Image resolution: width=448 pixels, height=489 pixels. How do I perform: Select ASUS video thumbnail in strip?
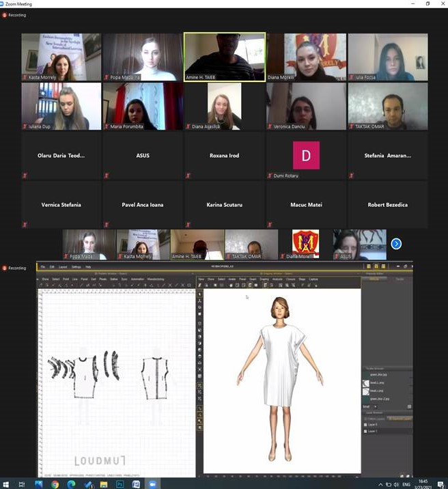359,244
